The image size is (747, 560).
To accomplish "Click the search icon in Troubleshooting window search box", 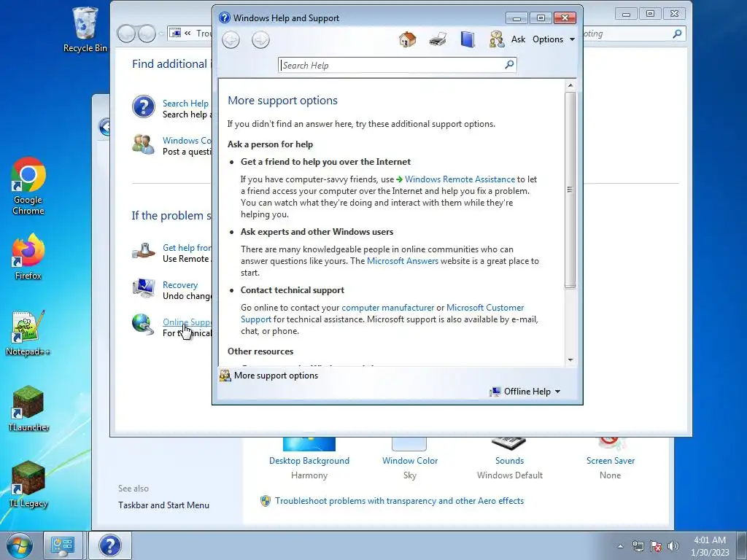I will tap(677, 34).
